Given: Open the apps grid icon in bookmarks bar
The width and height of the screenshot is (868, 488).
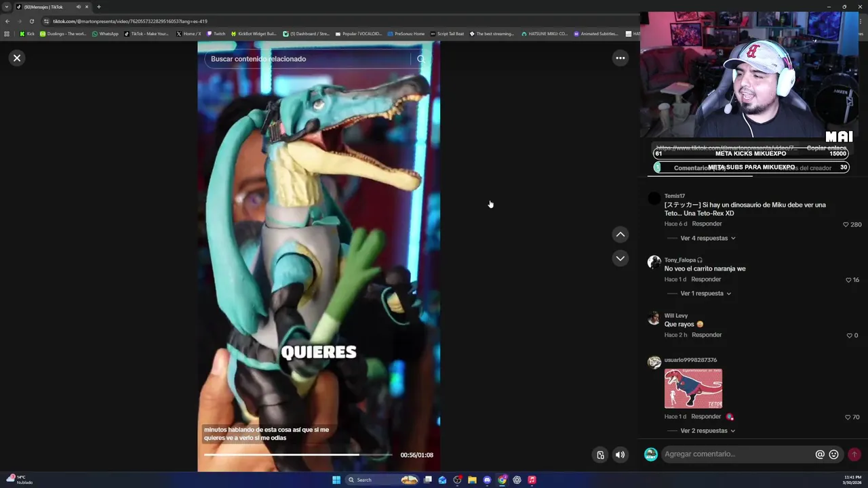Looking at the screenshot, I should [x=7, y=34].
